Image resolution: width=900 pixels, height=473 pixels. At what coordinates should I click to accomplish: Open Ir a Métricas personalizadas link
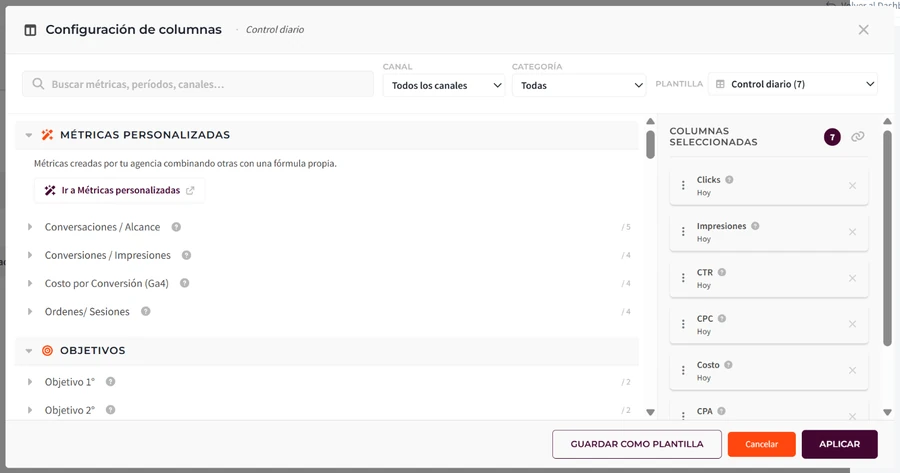click(119, 191)
